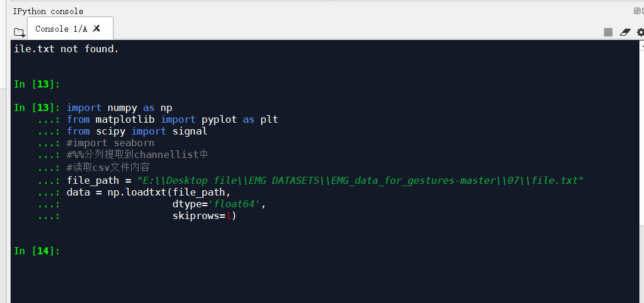Click the 'ile.txt not found.' error text

point(66,49)
